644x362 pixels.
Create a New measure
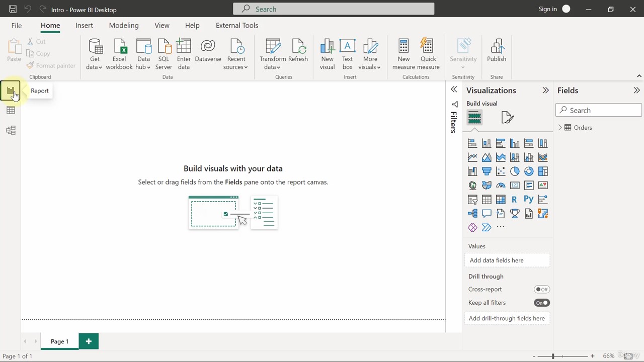(404, 54)
